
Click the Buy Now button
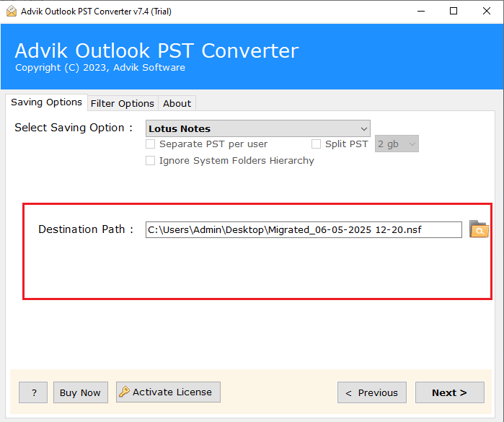point(80,392)
